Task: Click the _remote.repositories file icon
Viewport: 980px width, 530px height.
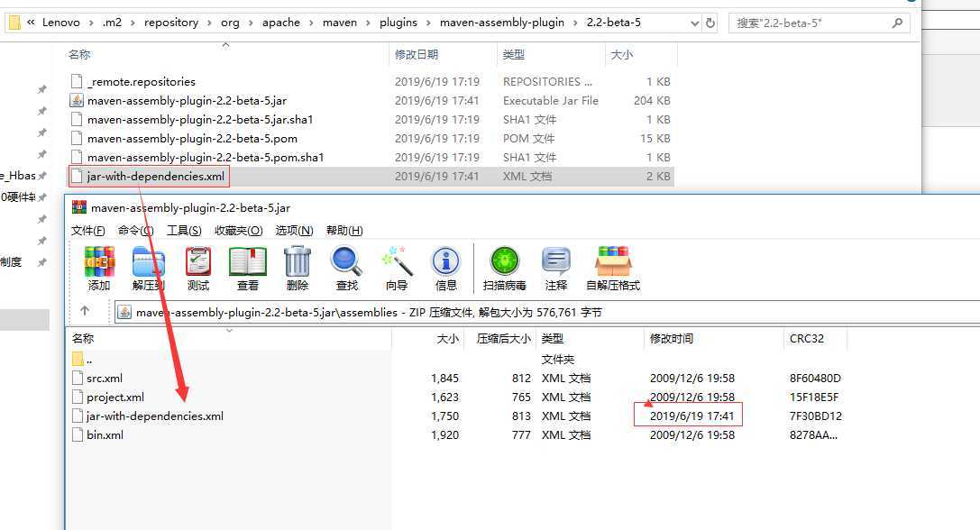Action: tap(77, 81)
